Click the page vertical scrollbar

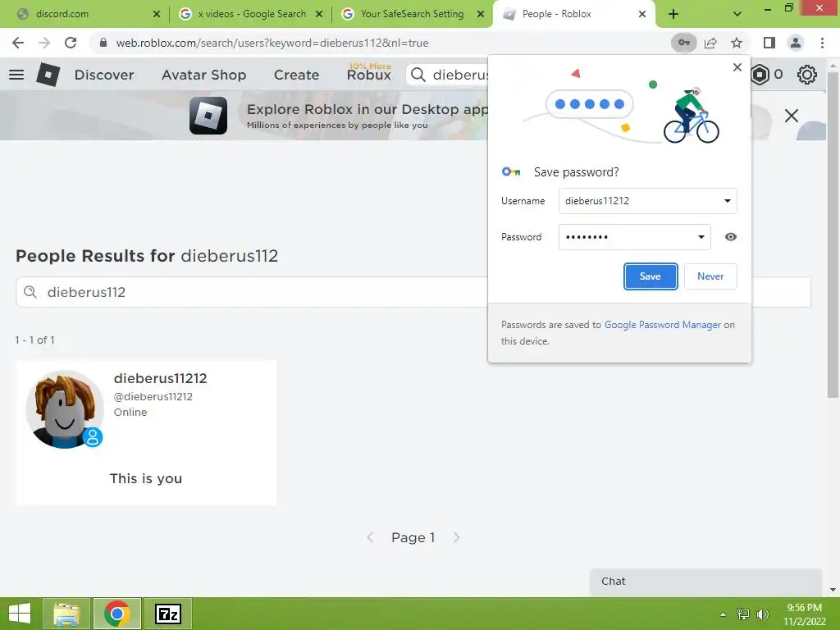tap(833, 235)
